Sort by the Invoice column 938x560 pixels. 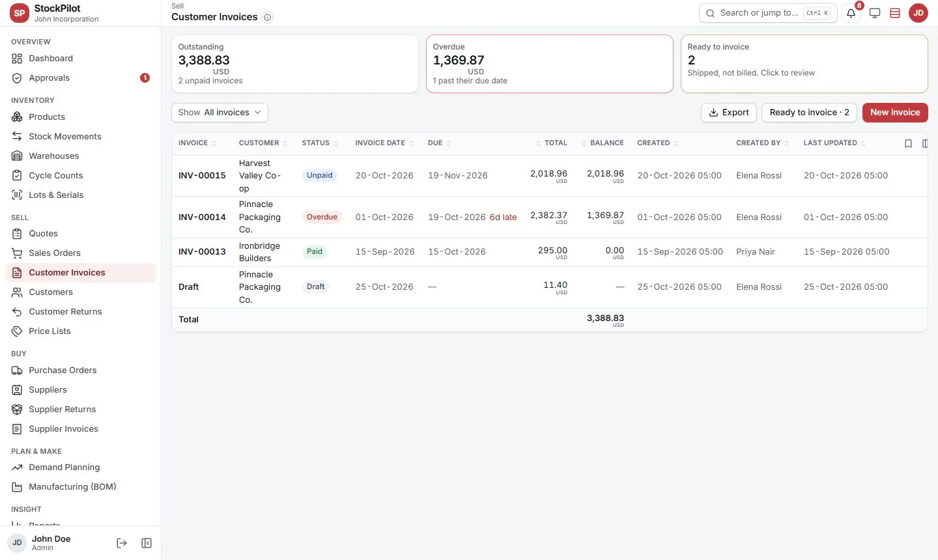(x=197, y=143)
